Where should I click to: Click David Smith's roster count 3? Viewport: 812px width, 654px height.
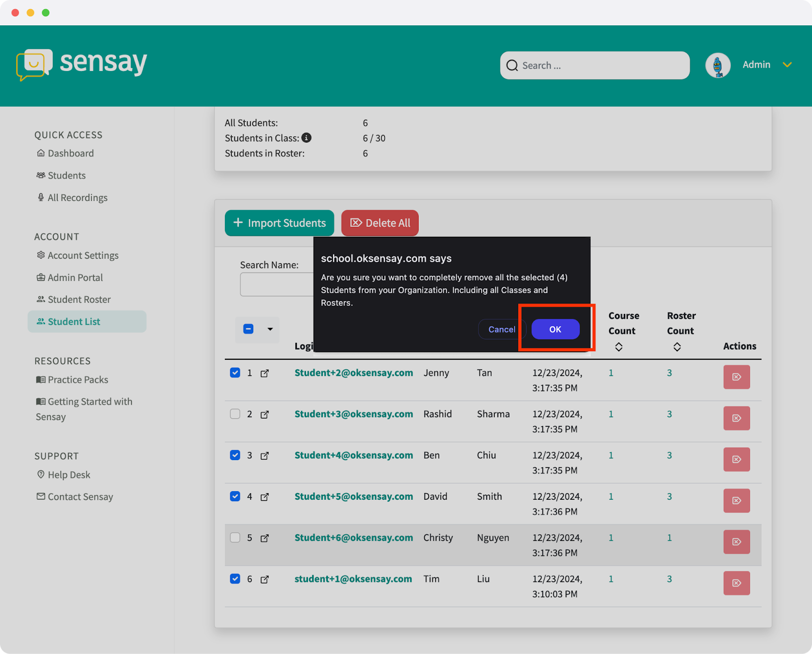669,496
